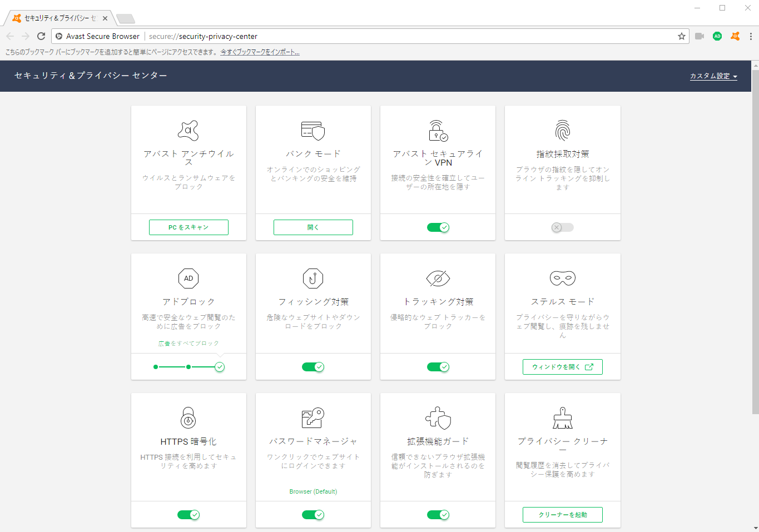Click the クリーナーを起動 button
The height and width of the screenshot is (532, 759).
[x=563, y=515]
